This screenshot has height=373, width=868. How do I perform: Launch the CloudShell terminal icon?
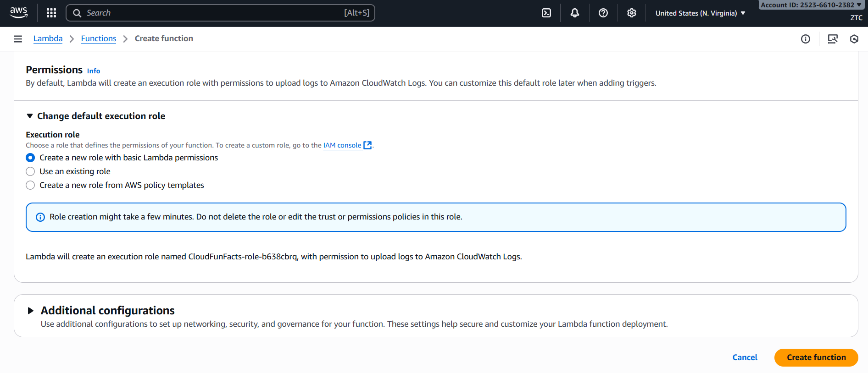546,13
